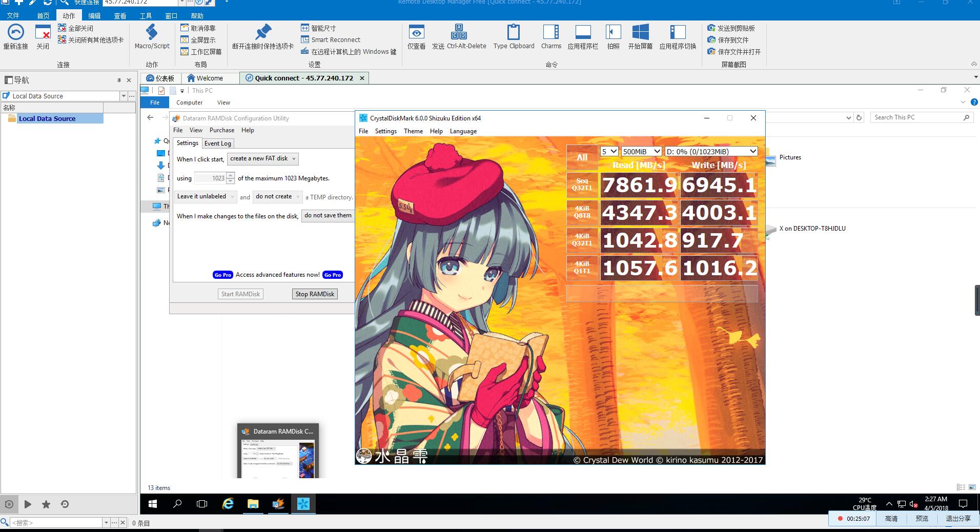Click Close All tabs in the ribbon
Image resolution: width=980 pixels, height=532 pixels.
coord(76,28)
